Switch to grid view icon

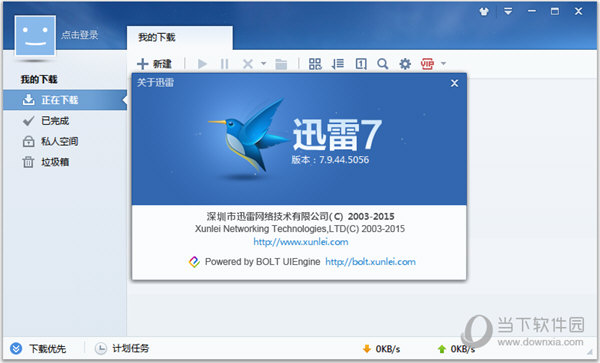click(315, 63)
